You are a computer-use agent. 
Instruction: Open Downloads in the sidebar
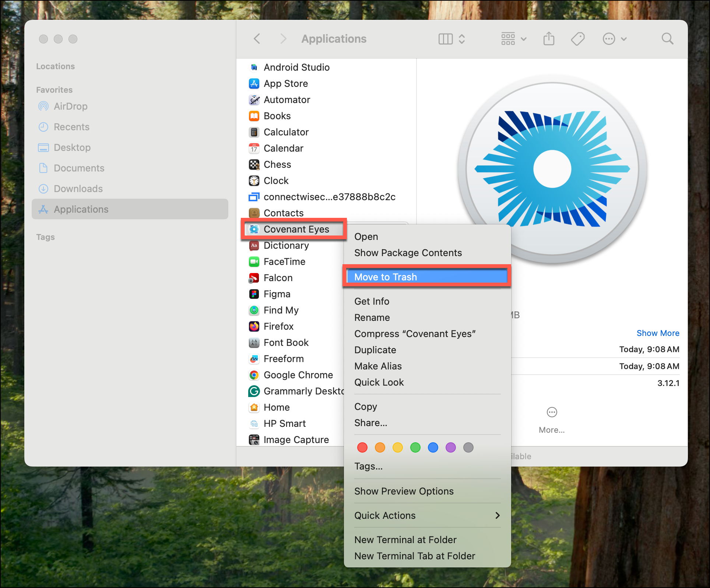pyautogui.click(x=130, y=189)
